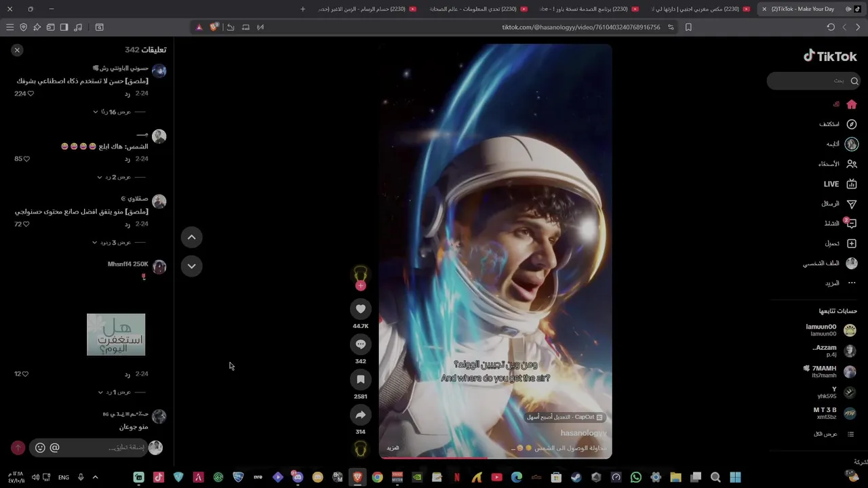Open Mhsnff4 250K commenter profile
The width and height of the screenshot is (868, 488).
point(127,264)
